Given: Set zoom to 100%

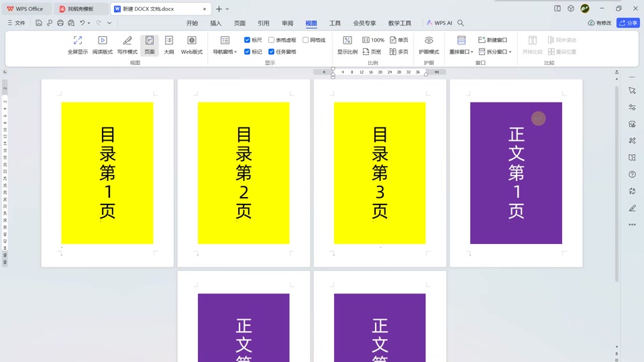Looking at the screenshot, I should 374,40.
